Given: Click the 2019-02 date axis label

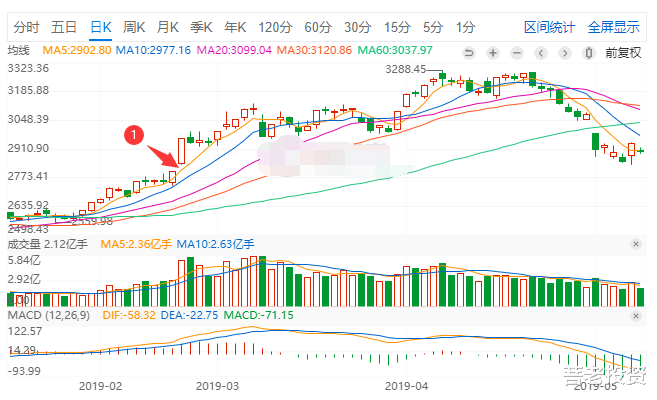Looking at the screenshot, I should 100,386.
